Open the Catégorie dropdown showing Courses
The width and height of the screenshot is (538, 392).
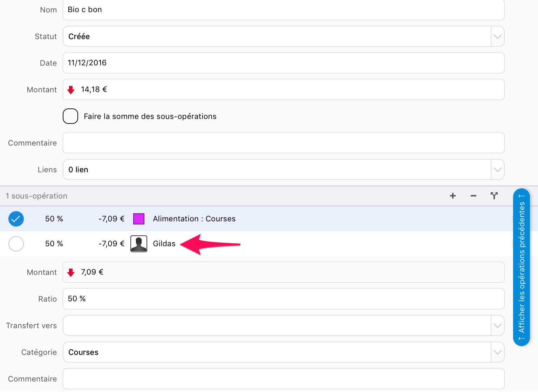[497, 352]
